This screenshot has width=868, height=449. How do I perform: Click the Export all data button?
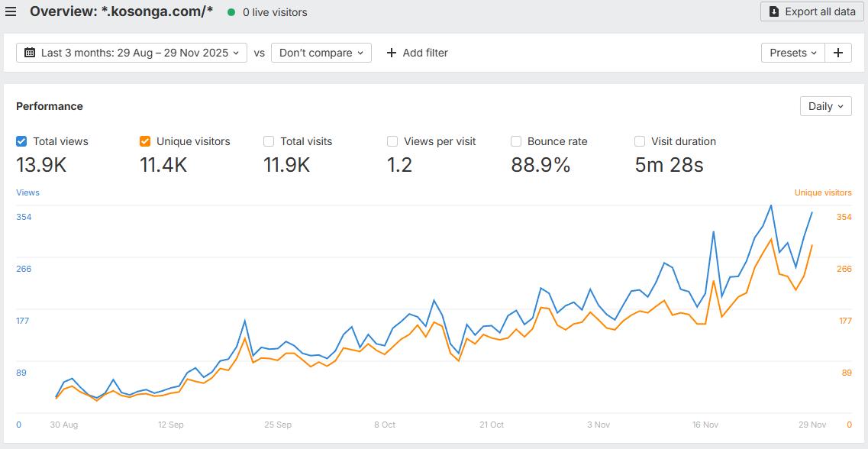812,11
